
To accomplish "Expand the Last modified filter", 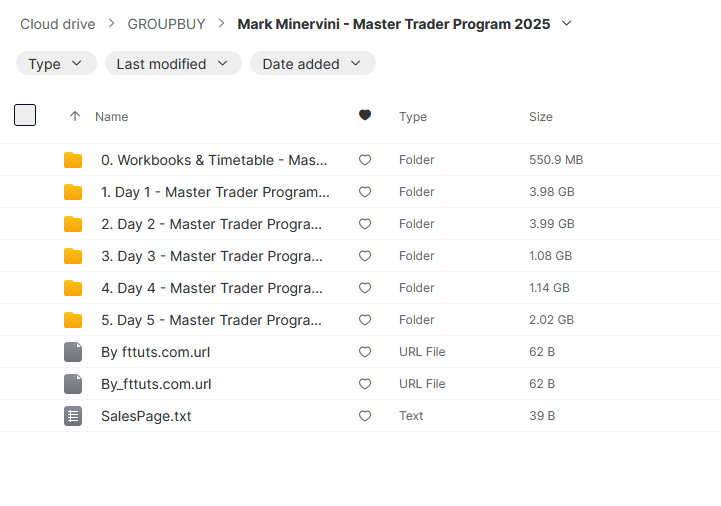I will click(173, 64).
